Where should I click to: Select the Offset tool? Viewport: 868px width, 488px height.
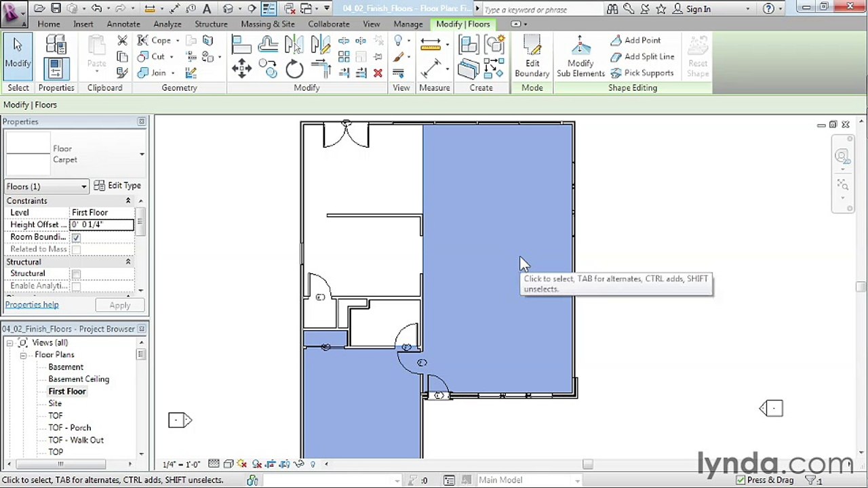click(268, 45)
